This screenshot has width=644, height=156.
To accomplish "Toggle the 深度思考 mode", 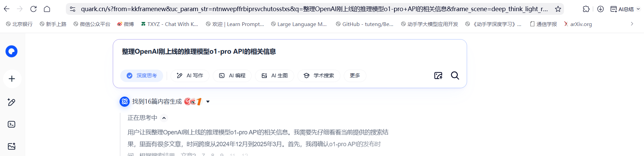I will [x=142, y=76].
